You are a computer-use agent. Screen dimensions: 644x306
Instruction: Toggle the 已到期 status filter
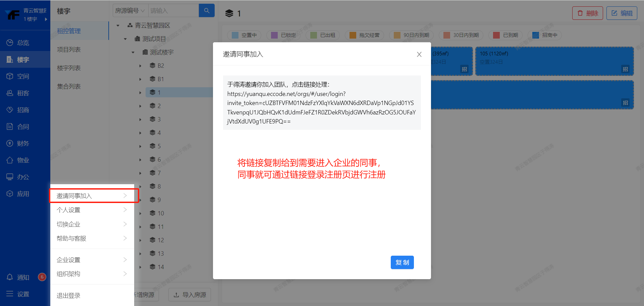click(x=506, y=35)
